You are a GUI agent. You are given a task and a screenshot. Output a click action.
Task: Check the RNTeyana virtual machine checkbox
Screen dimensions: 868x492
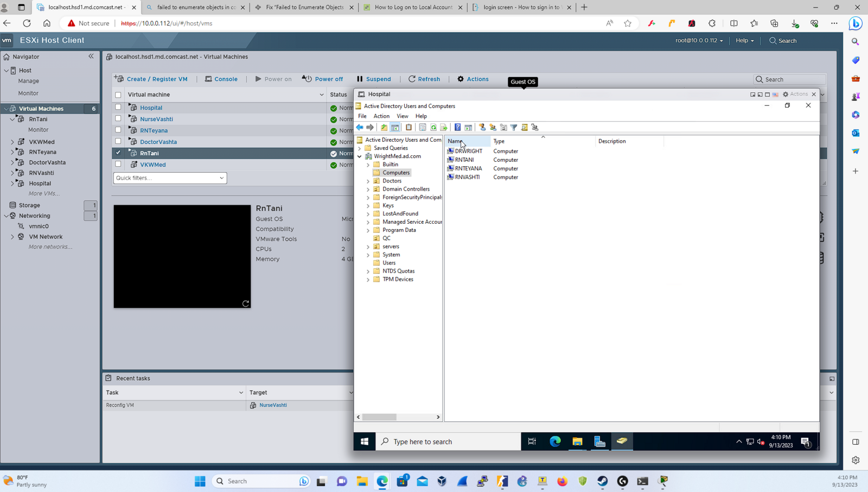click(118, 130)
